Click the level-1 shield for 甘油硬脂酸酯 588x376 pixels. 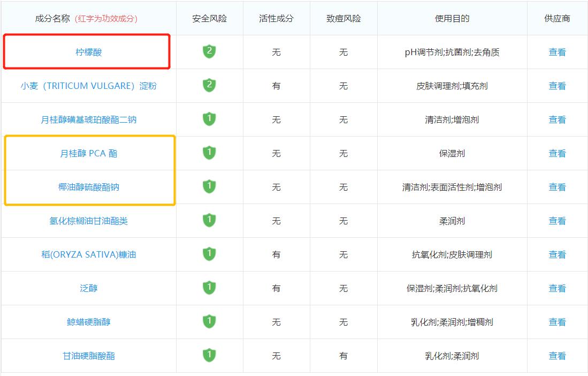[210, 356]
